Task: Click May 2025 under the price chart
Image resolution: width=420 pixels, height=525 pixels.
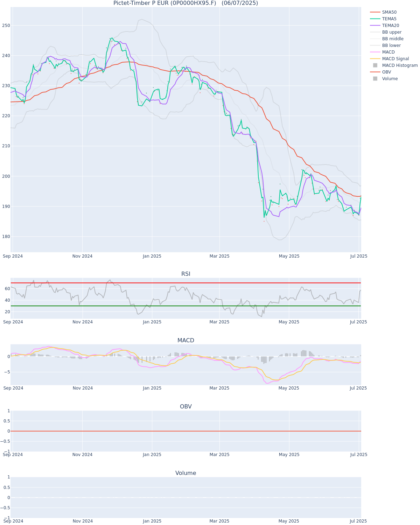Action: [x=289, y=256]
